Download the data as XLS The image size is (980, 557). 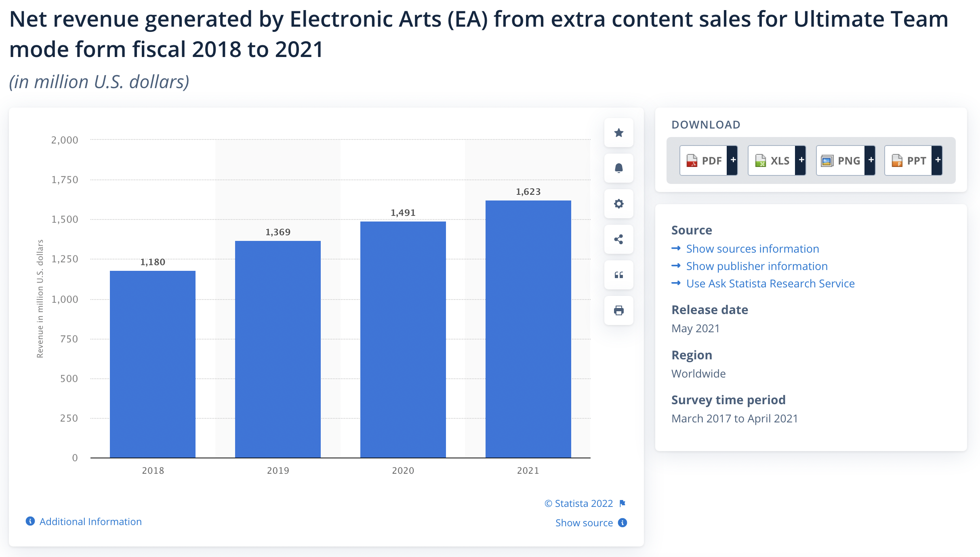[x=772, y=160]
